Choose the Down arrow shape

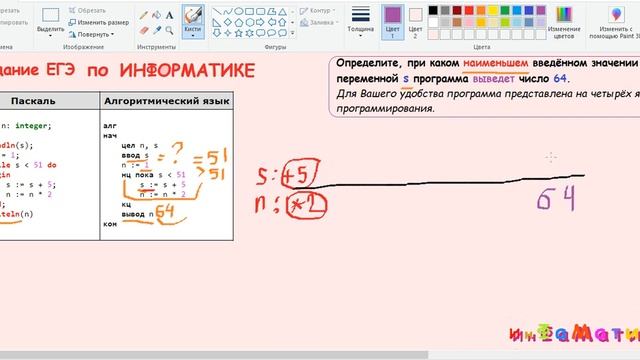pos(217,33)
